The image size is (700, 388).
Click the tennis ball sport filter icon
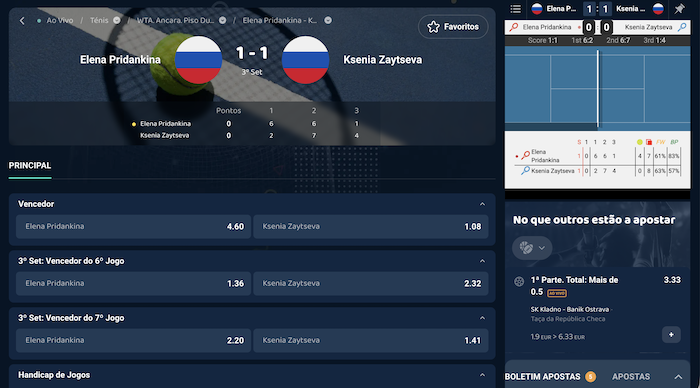526,248
